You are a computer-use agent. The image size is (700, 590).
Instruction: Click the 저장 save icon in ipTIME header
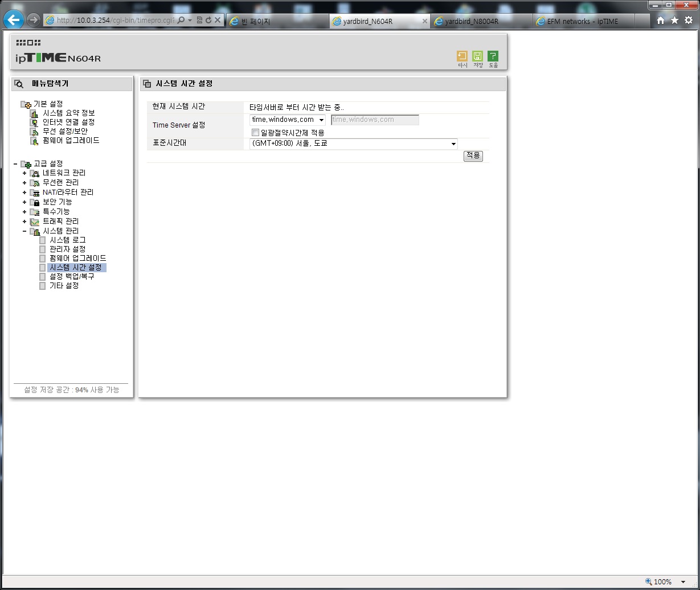[478, 56]
